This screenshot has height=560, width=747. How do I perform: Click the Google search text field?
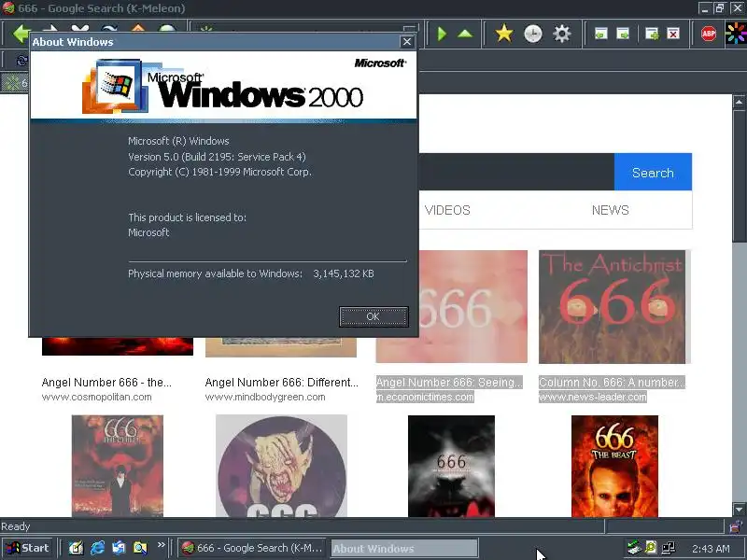[516, 172]
